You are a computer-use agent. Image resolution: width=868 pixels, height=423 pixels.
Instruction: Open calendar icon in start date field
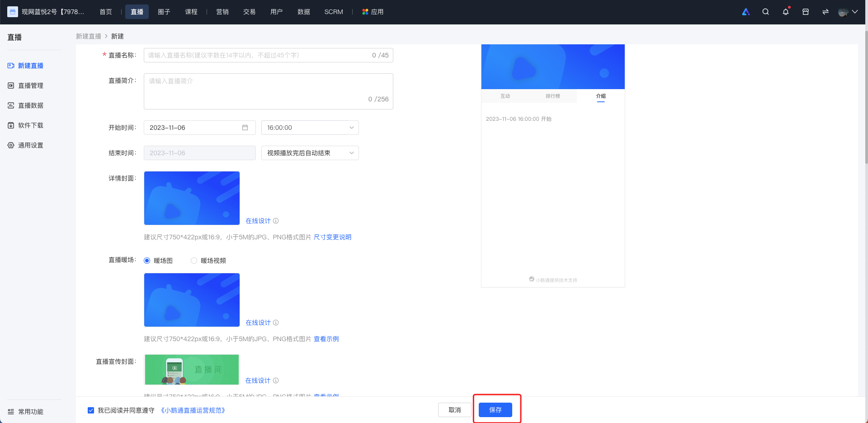point(245,128)
